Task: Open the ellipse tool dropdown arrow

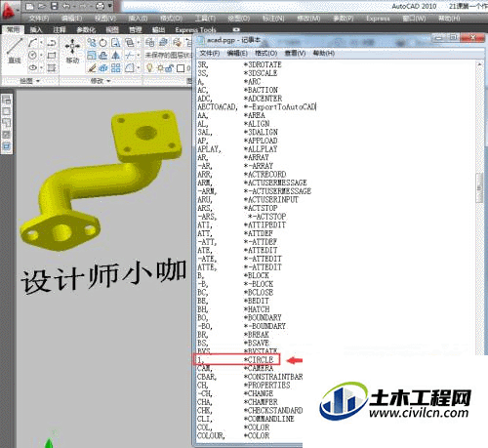Action: click(41, 67)
